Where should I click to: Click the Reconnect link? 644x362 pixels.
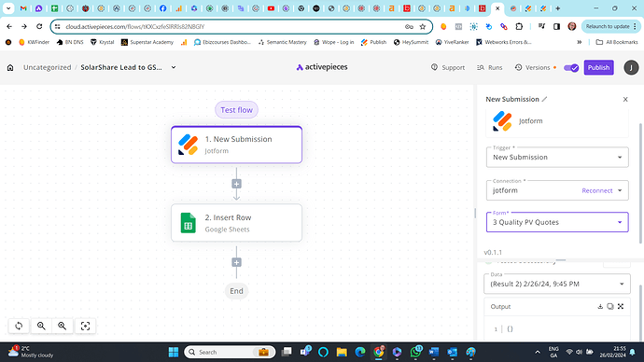(596, 190)
